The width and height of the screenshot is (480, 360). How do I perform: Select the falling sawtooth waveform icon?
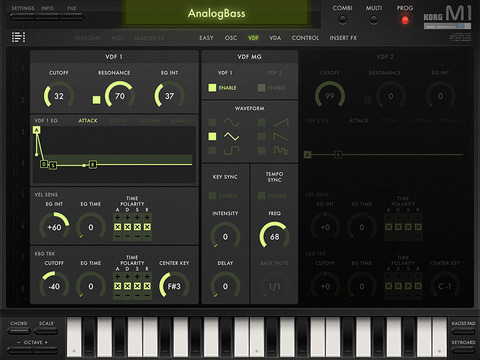coord(281,136)
